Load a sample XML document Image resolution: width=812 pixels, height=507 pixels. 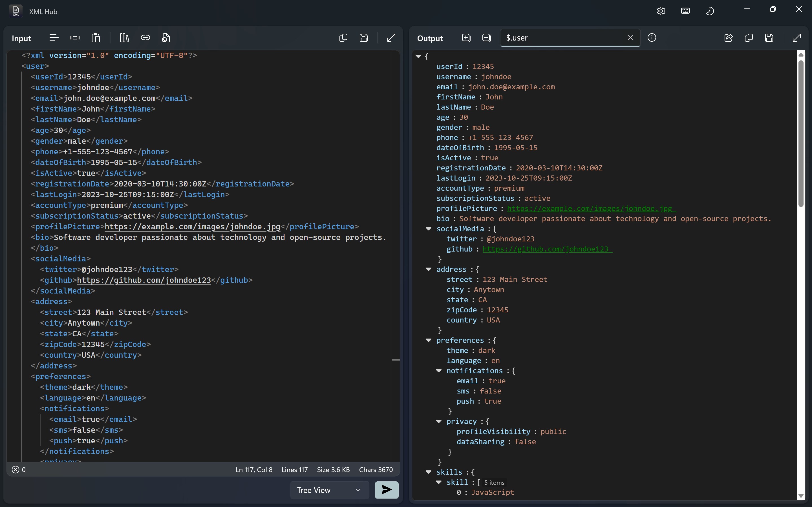coord(124,37)
